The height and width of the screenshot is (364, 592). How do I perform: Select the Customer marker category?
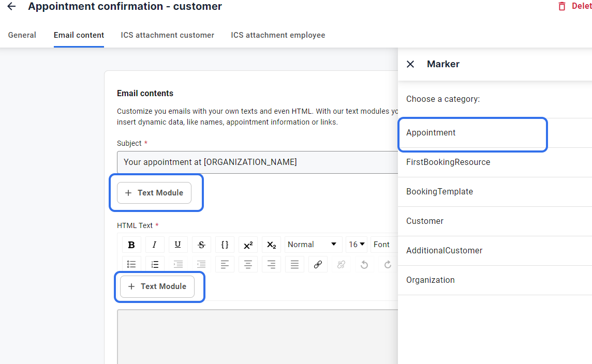[495, 221]
